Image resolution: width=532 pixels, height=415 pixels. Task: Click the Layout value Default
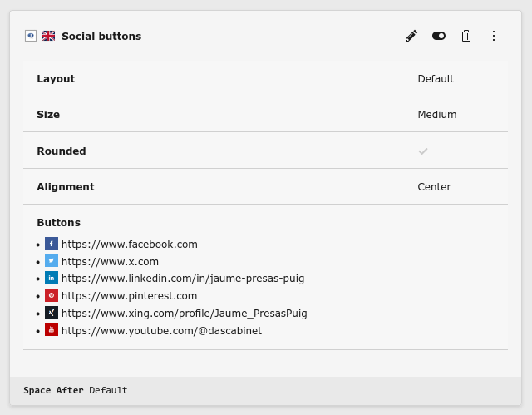[x=436, y=79]
